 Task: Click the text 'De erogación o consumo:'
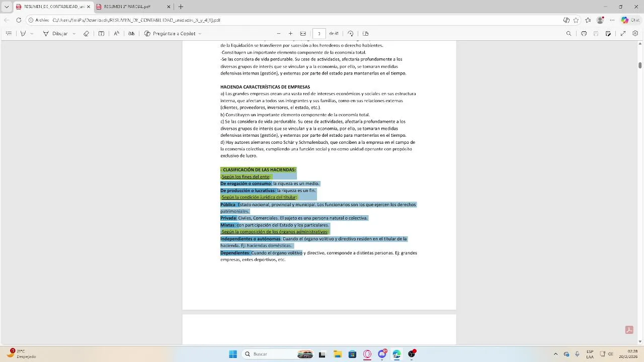point(246,184)
